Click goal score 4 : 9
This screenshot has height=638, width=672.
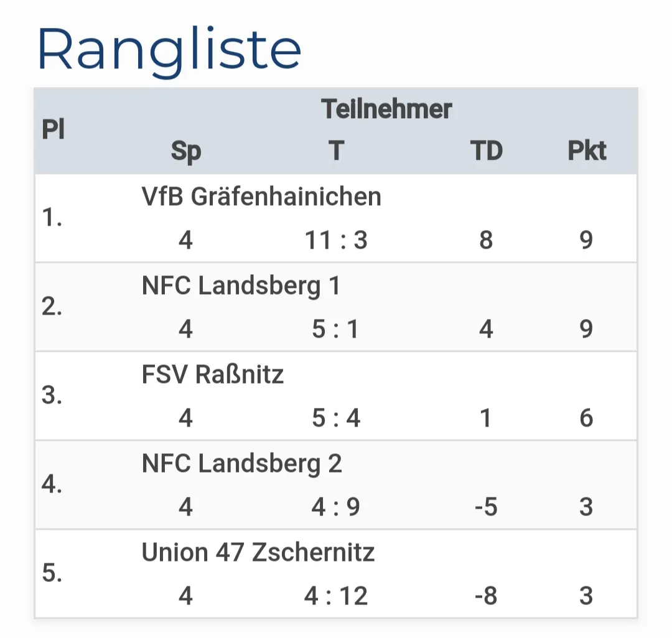pyautogui.click(x=335, y=507)
